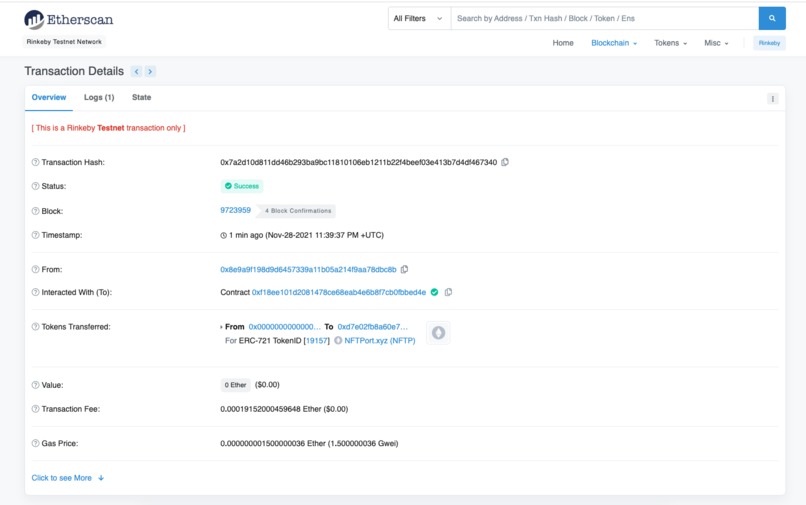Open the Home menu item
Image resolution: width=806 pixels, height=505 pixels.
pyautogui.click(x=563, y=43)
